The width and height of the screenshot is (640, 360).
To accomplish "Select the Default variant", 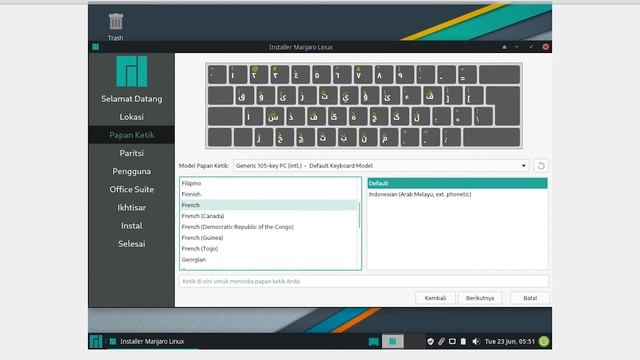I will [457, 183].
